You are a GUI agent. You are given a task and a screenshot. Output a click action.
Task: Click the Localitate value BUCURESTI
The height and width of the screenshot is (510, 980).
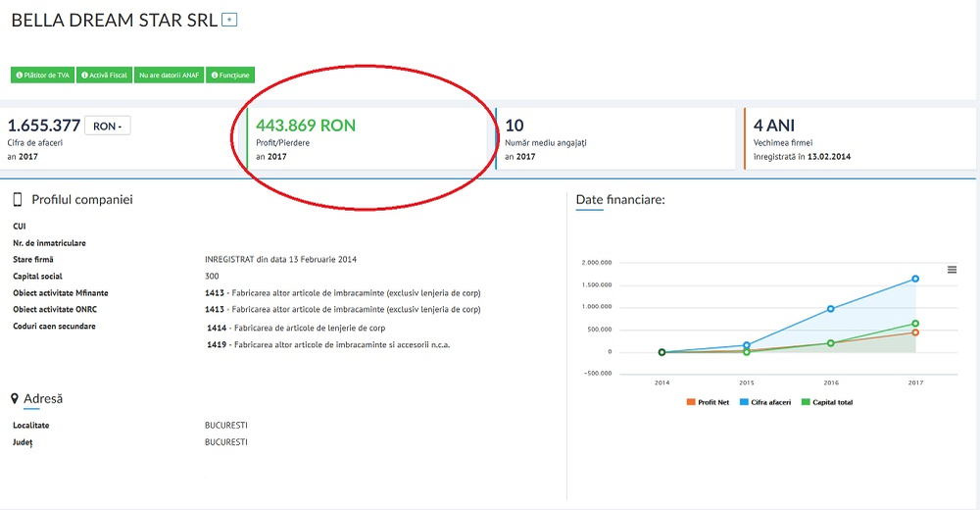point(226,425)
